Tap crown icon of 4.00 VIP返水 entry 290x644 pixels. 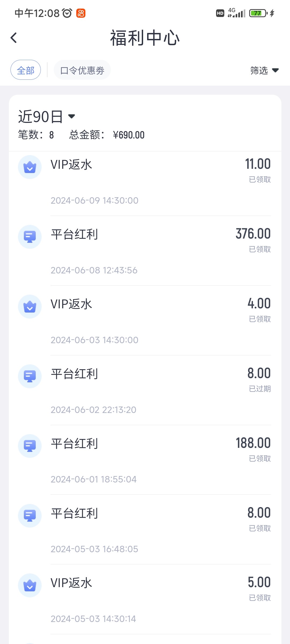coord(30,306)
